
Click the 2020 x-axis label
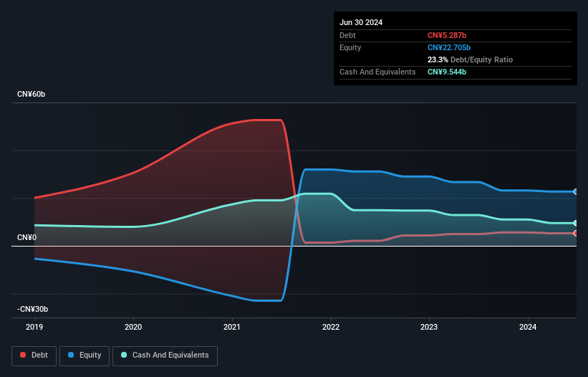pyautogui.click(x=133, y=327)
